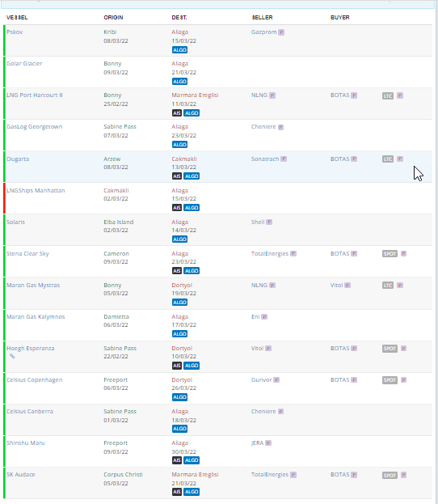Click the LTC badge in the Ougarta row
The image size is (438, 504).
pos(388,159)
